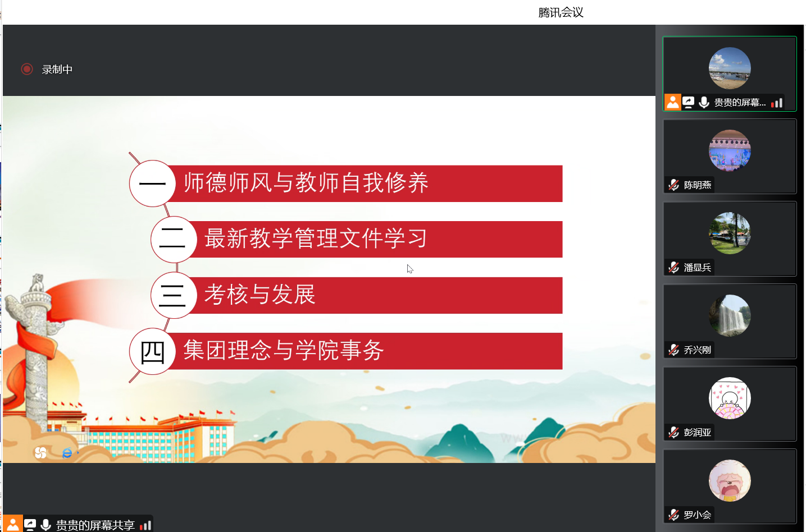Toggle the muted microphone icon for 潘显兵
Screen dimensions: 806x532
pos(674,267)
